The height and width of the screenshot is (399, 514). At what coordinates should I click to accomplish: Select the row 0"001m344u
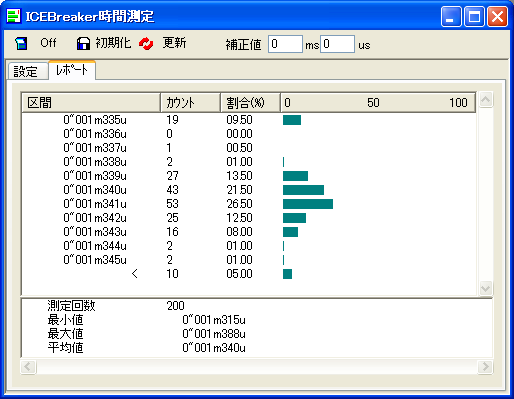click(x=248, y=246)
